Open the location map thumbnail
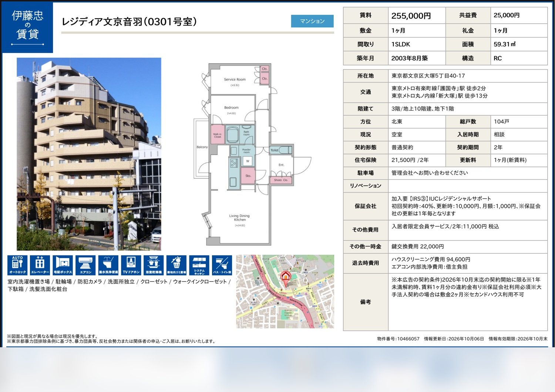The height and width of the screenshot is (392, 555). coord(285,291)
